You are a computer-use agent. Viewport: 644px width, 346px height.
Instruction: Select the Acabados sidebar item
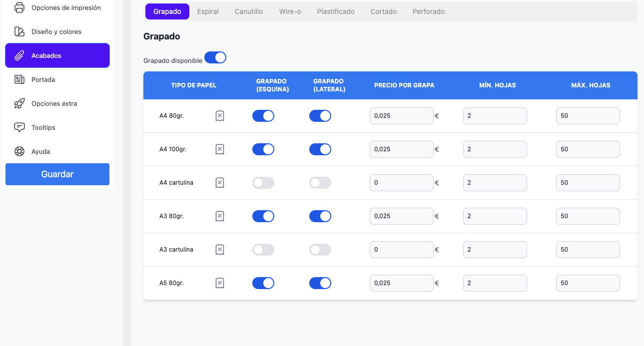[57, 55]
